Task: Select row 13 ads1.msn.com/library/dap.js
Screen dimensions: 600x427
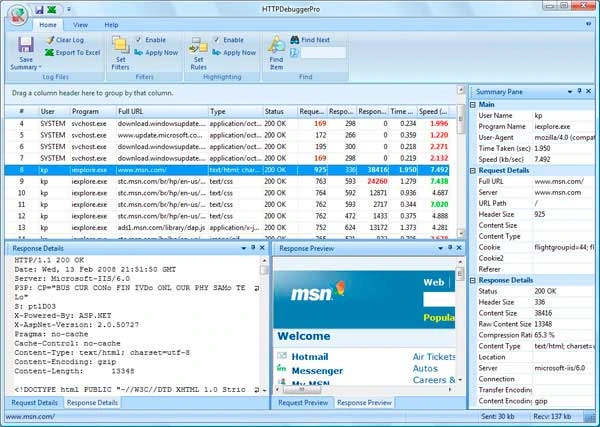Action: pyautogui.click(x=227, y=228)
